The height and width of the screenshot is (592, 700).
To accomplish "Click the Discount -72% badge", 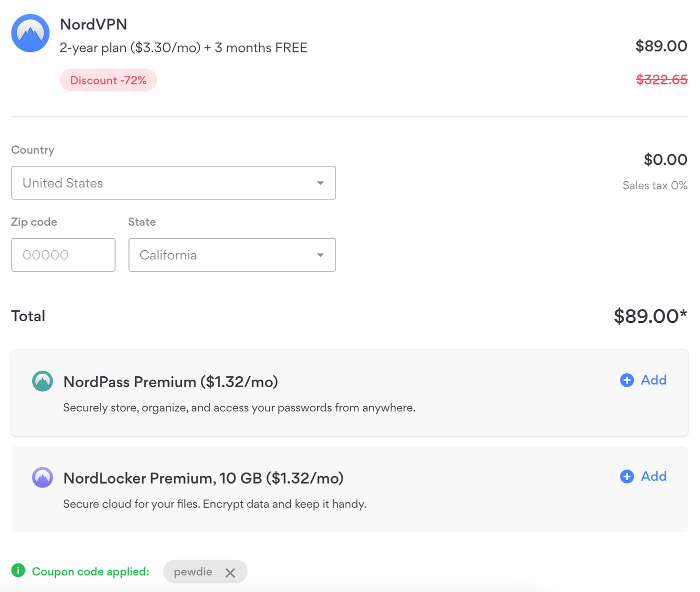I will (x=108, y=80).
